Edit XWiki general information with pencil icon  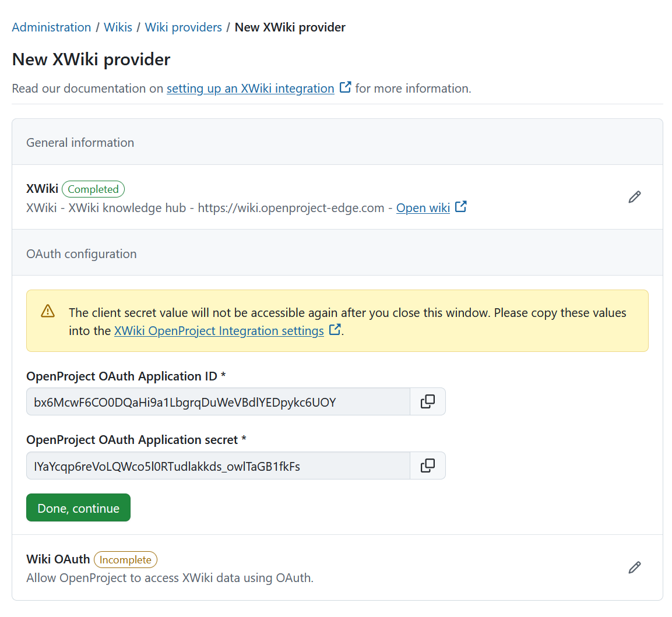634,197
